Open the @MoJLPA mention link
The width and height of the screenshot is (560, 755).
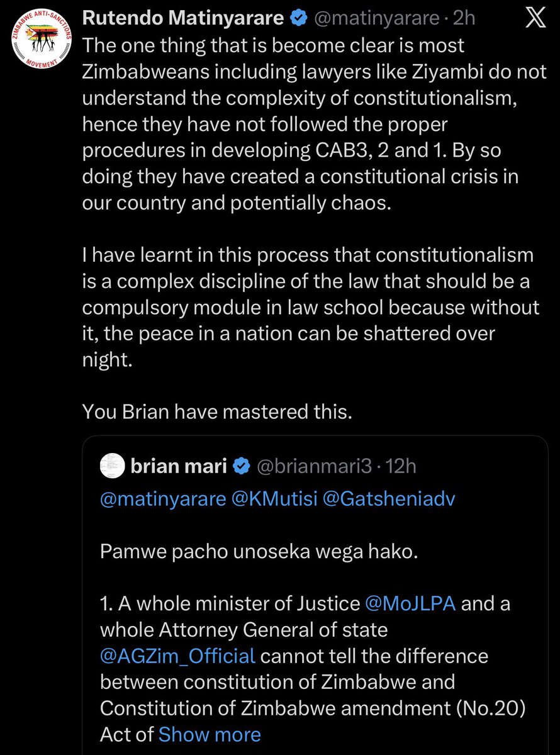pos(413,603)
